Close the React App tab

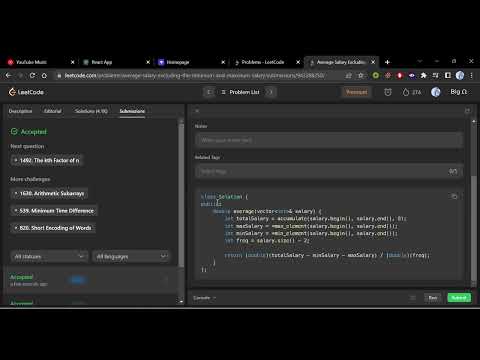pyautogui.click(x=148, y=62)
